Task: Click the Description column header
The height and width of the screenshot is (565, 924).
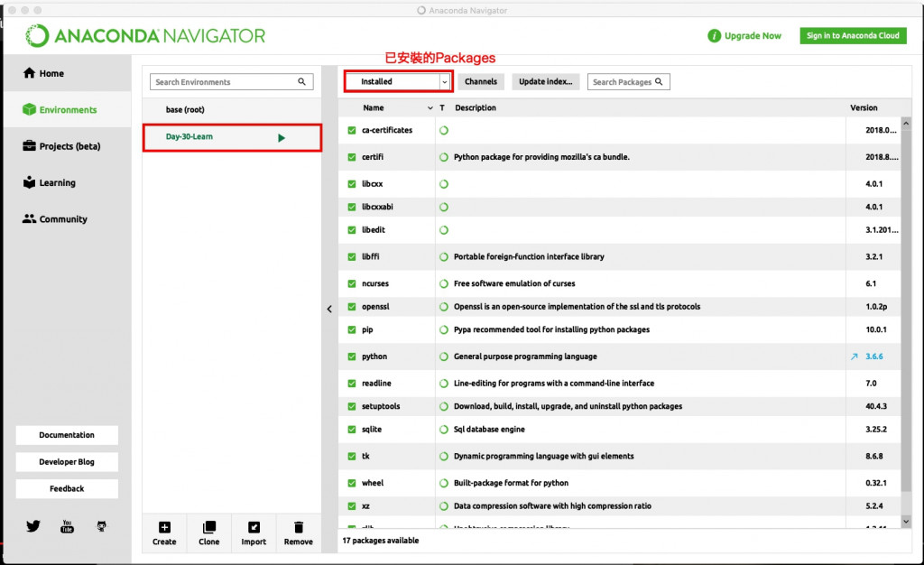Action: tap(476, 107)
